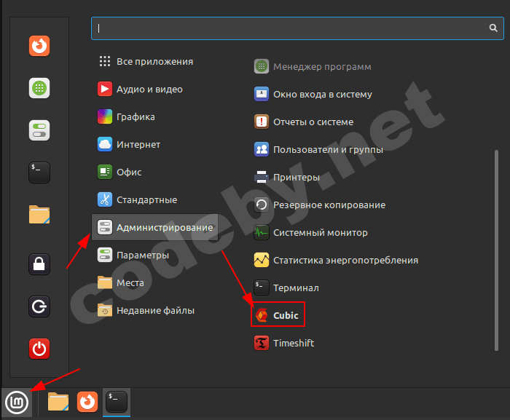Open Пользователи и группы
The height and width of the screenshot is (420, 510).
[318, 149]
